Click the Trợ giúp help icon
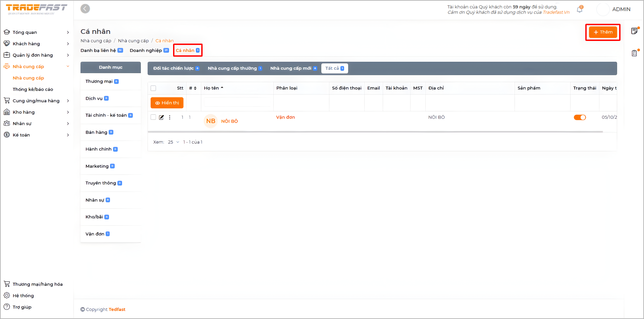Screen dimensions: 644x319 point(7,307)
